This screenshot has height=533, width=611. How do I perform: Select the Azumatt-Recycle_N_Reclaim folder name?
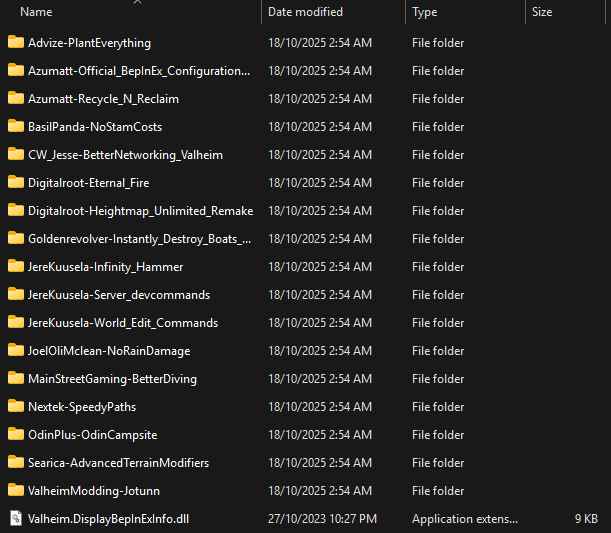coord(103,99)
